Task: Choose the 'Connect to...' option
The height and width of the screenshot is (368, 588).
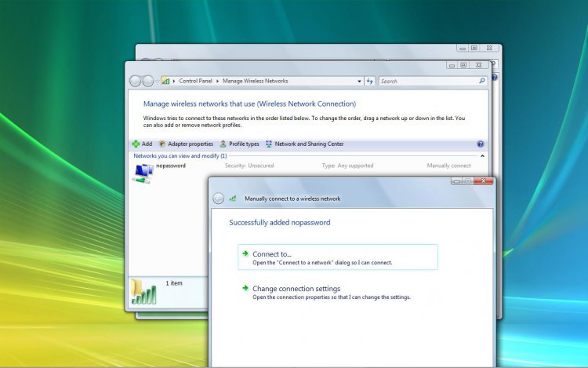Action: [337, 257]
